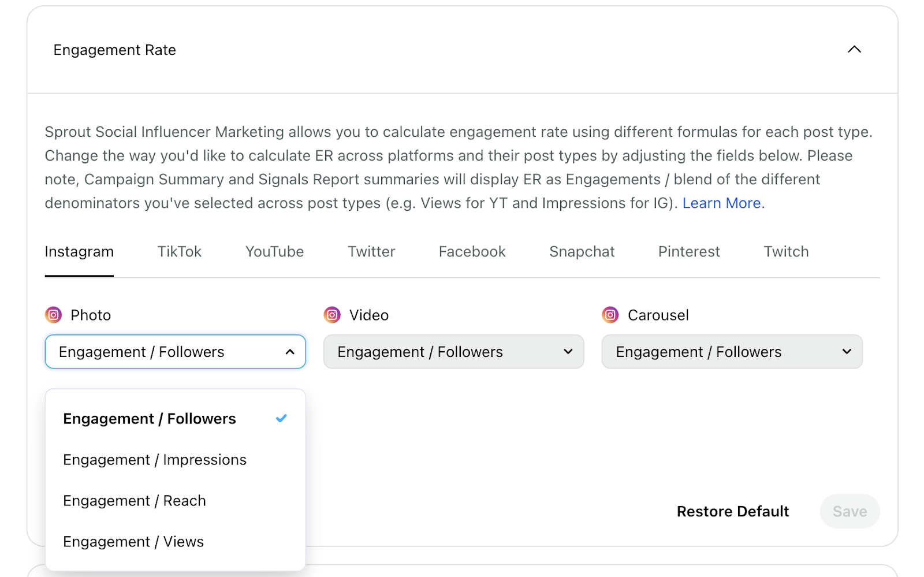924x577 pixels.
Task: Open the Video formula dropdown
Action: (x=453, y=352)
